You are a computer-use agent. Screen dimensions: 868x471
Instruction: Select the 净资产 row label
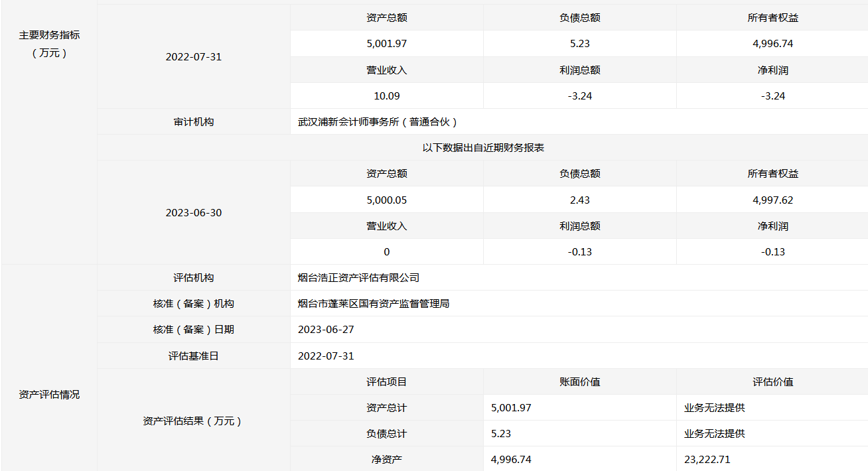[386, 460]
